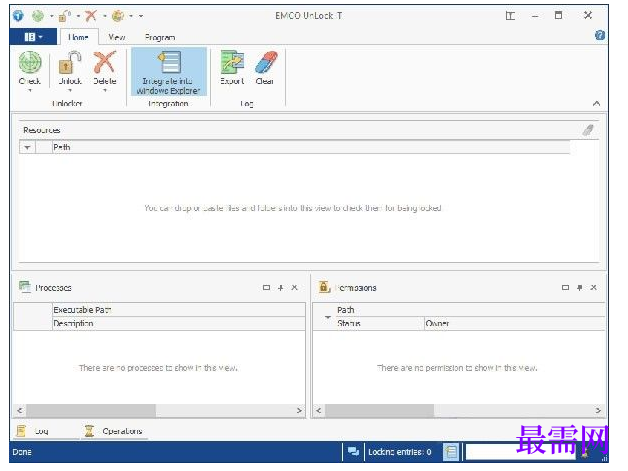
Task: Click the Executable Path column header
Action: (x=179, y=310)
